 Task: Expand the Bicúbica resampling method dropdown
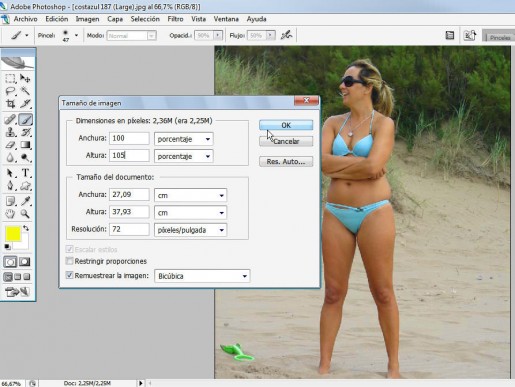(202, 276)
